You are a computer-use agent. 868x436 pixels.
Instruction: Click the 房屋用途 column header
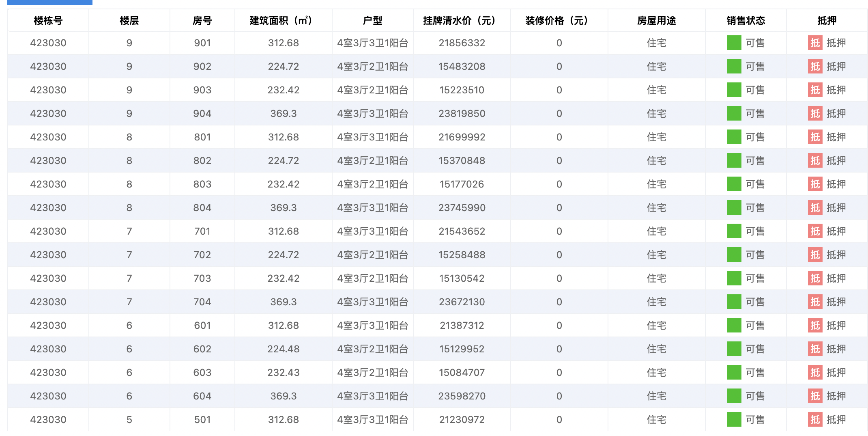click(657, 21)
